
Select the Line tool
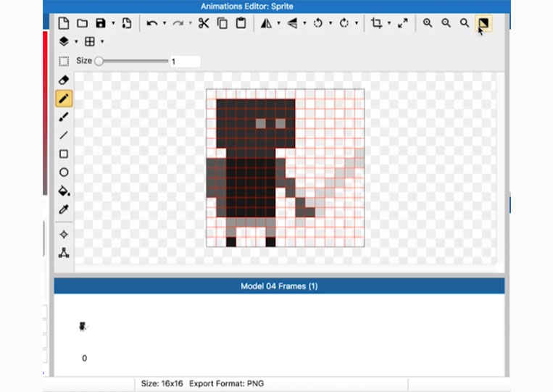point(64,135)
